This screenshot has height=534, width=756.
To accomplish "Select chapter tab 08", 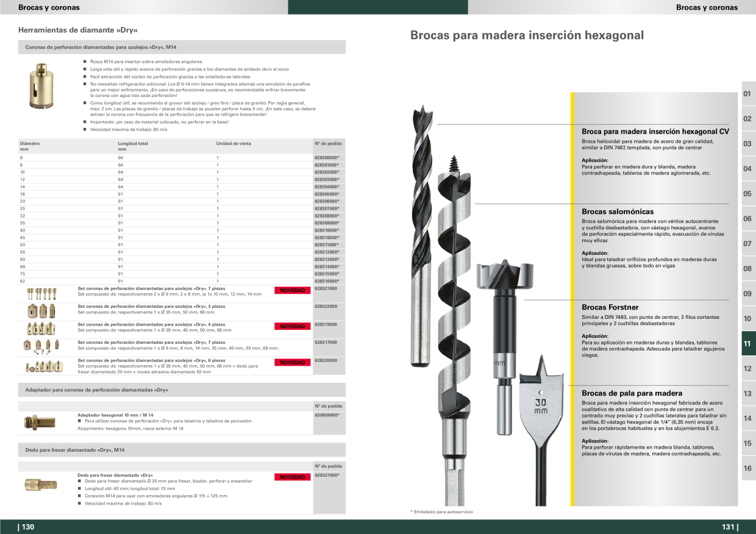I will tap(748, 269).
